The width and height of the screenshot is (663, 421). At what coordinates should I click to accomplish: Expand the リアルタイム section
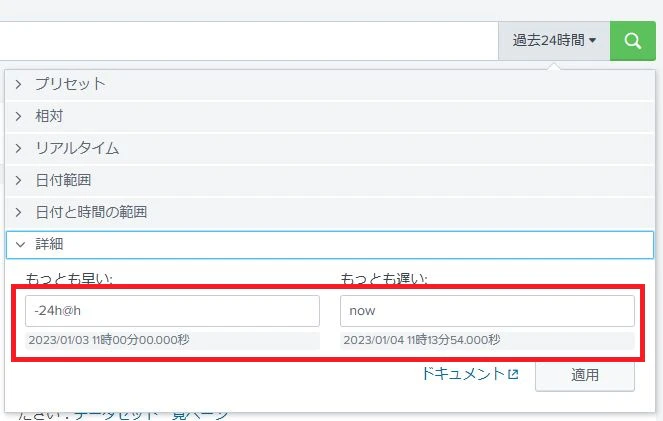329,148
